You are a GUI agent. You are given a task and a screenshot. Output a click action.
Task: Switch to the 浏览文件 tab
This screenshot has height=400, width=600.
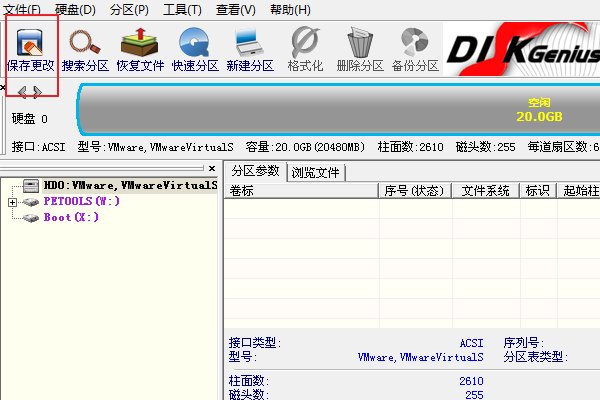(x=316, y=172)
